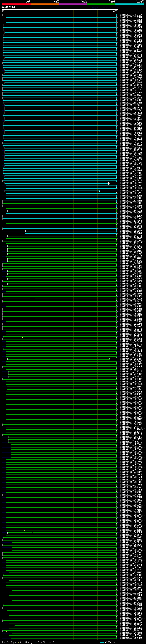
Task: Select hit label UniRef100_Q9CAI7
Action: pyautogui.click(x=131, y=180)
